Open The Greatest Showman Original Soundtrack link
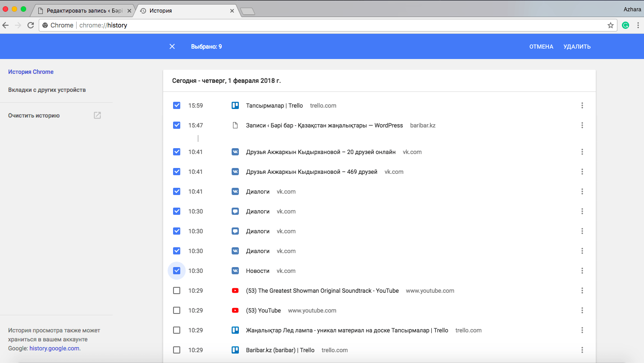644x363 pixels. coord(322,290)
